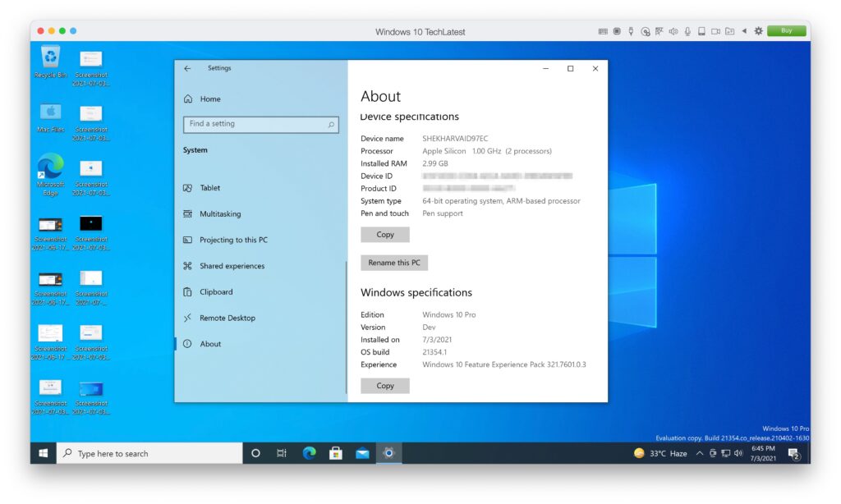This screenshot has height=504, width=841.
Task: Click the Rename this PC button
Action: pos(393,262)
